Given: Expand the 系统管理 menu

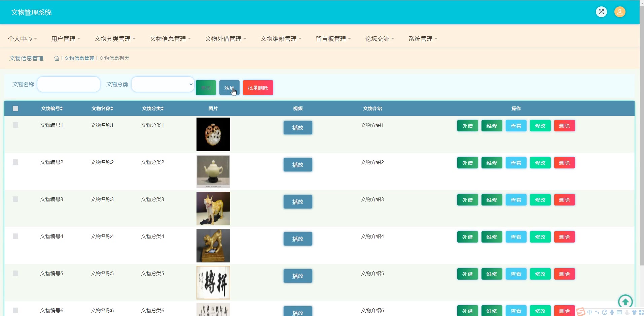Looking at the screenshot, I should (423, 39).
